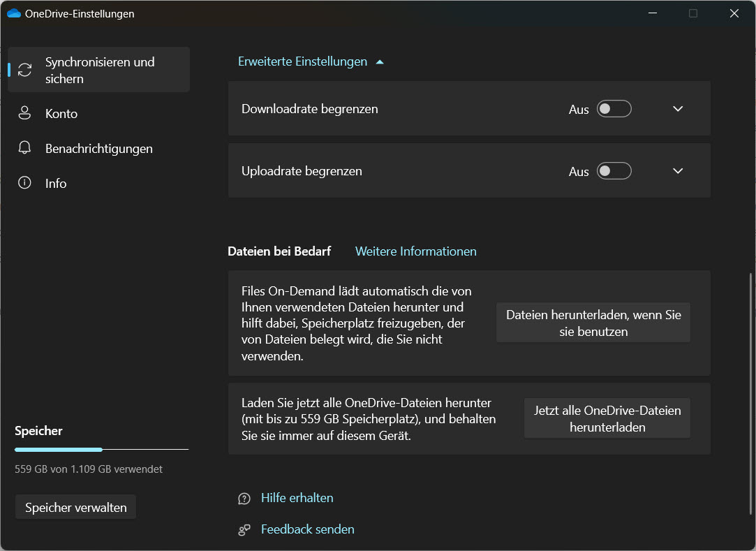
Task: Click the Benachrichtigungen bell icon
Action: click(25, 148)
